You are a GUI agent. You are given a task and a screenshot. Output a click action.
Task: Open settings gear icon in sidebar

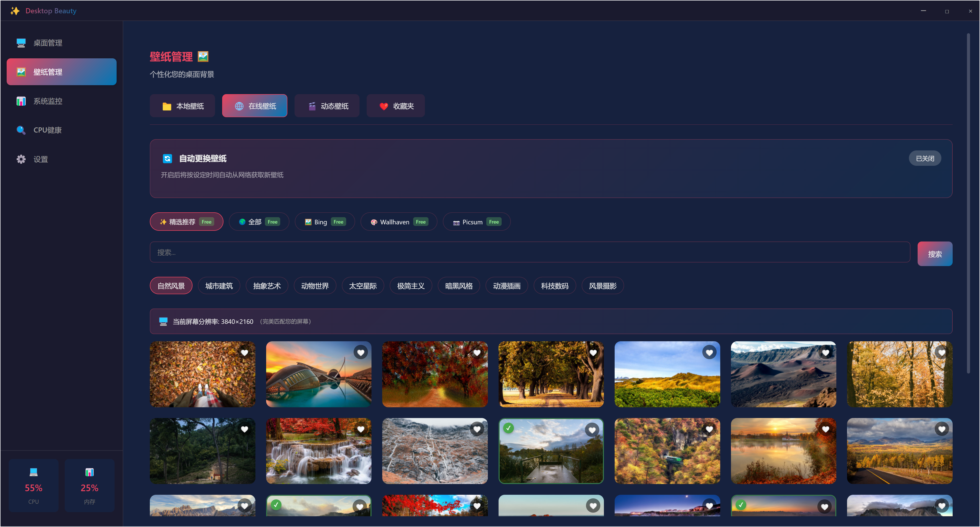coord(21,159)
